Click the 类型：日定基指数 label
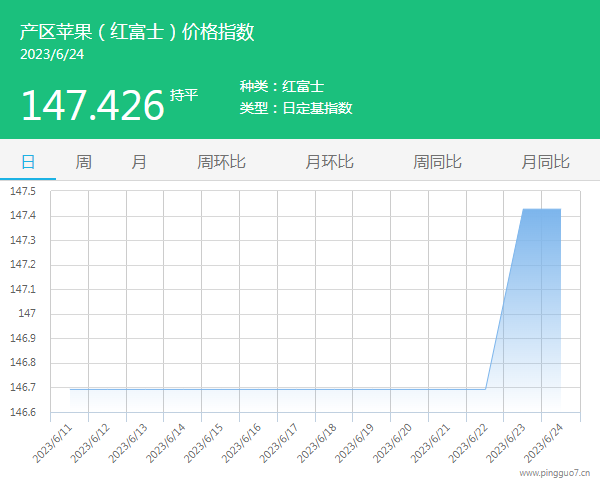 (x=296, y=108)
